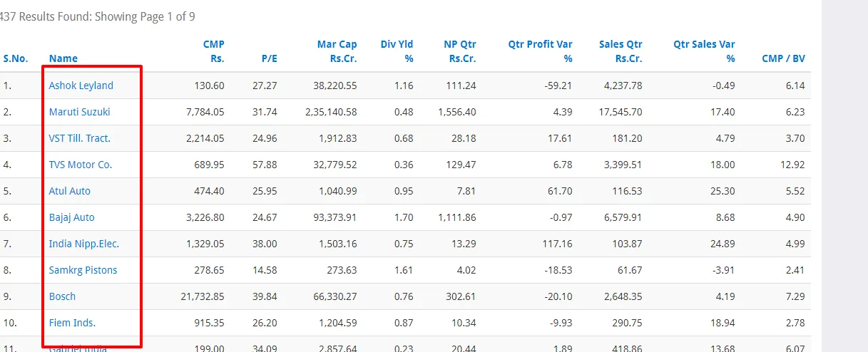The width and height of the screenshot is (868, 352).
Task: Select Bajaj Auto net profit 1,111.86
Action: [x=456, y=217]
